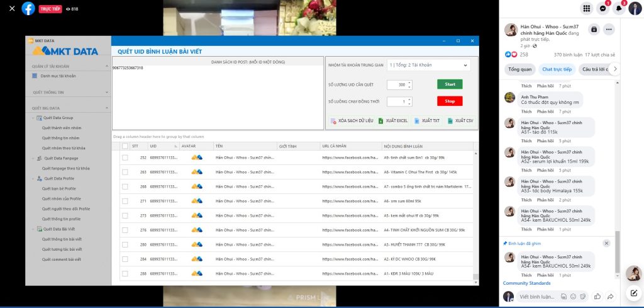Screen dimensions: 644x308
Task: Open Quét comment bài viết
Action: pyautogui.click(x=61, y=260)
